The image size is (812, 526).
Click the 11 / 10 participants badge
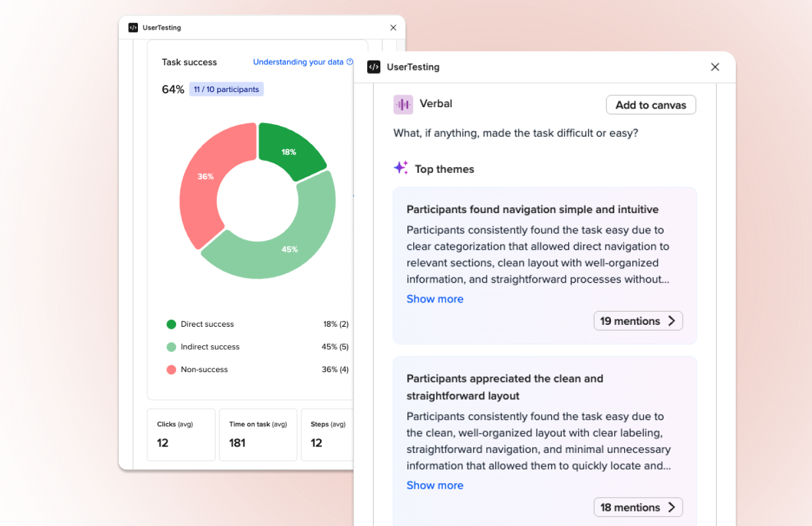coord(227,89)
